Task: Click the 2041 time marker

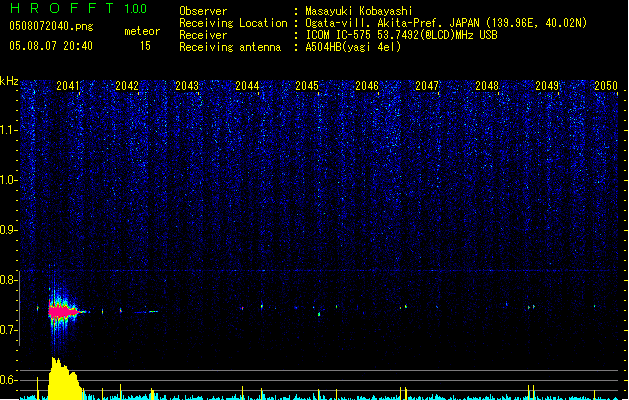Action: 68,85
